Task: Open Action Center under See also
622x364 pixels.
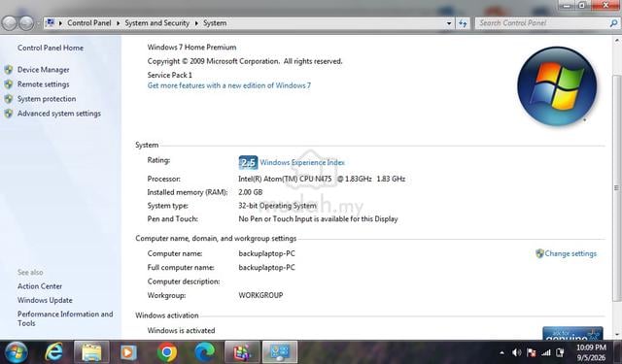Action: click(40, 286)
